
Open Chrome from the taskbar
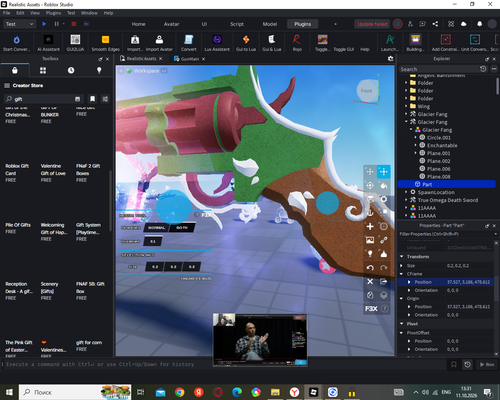(180, 392)
